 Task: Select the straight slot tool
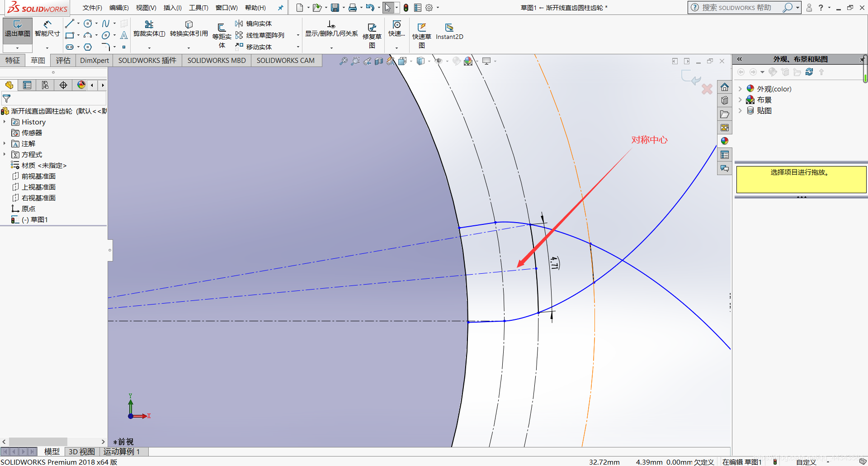69,47
